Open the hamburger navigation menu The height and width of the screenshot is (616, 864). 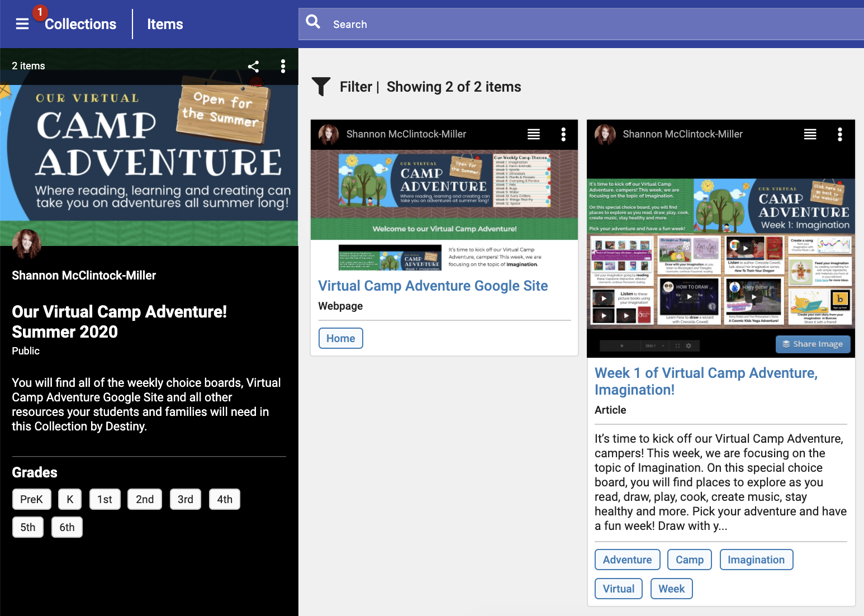pyautogui.click(x=22, y=23)
